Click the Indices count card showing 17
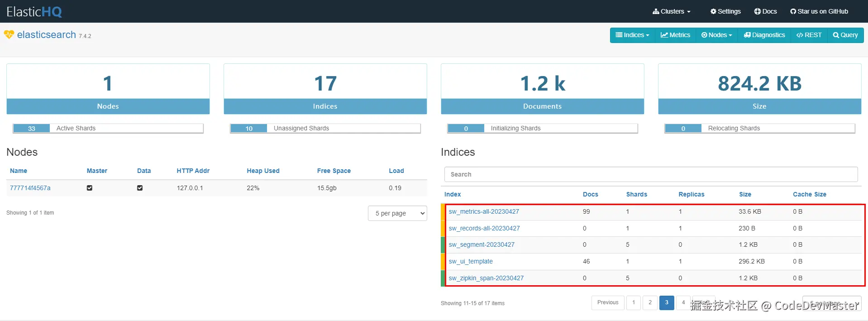Image resolution: width=868 pixels, height=321 pixels. point(325,89)
